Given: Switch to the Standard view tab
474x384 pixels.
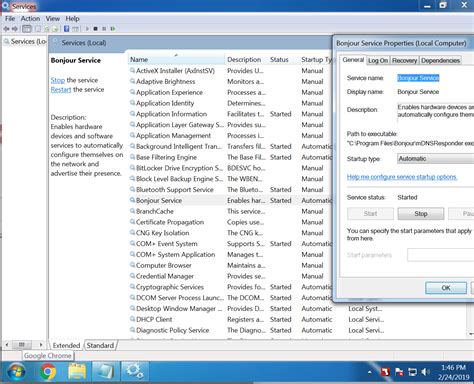Looking at the screenshot, I should [x=100, y=345].
